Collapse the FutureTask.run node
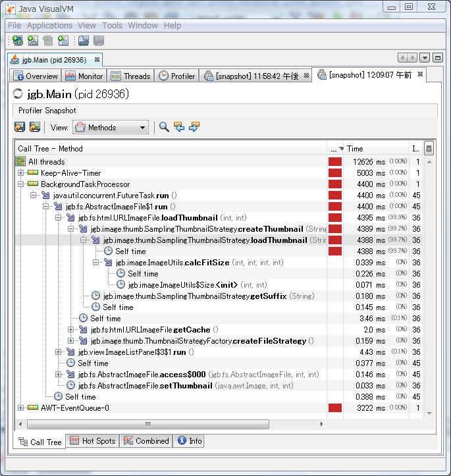The height and width of the screenshot is (476, 451). (x=33, y=195)
